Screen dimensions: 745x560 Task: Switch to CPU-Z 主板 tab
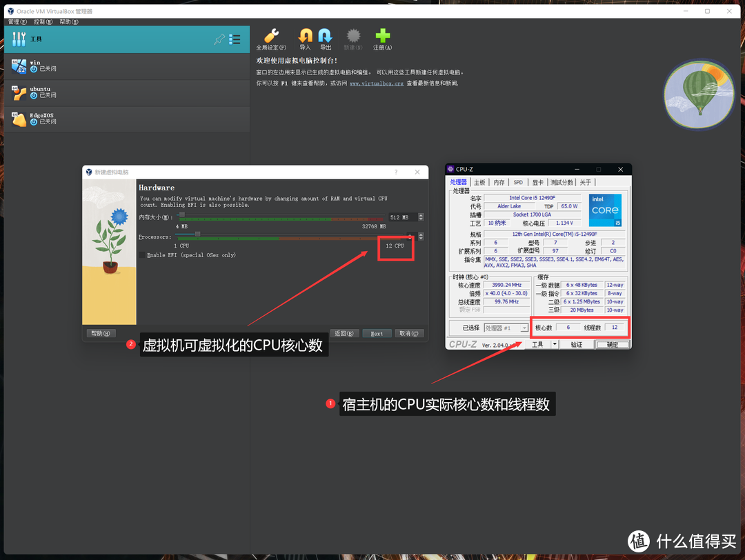click(480, 182)
